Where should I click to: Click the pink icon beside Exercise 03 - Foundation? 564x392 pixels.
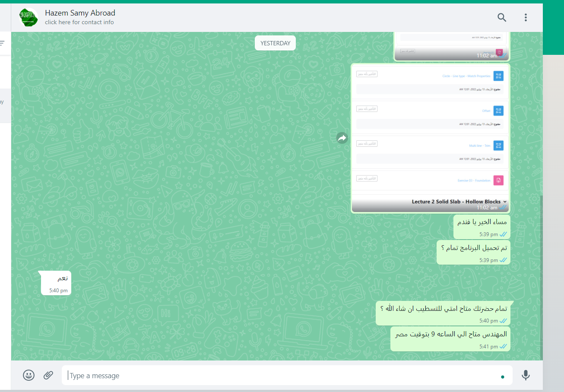tap(498, 180)
